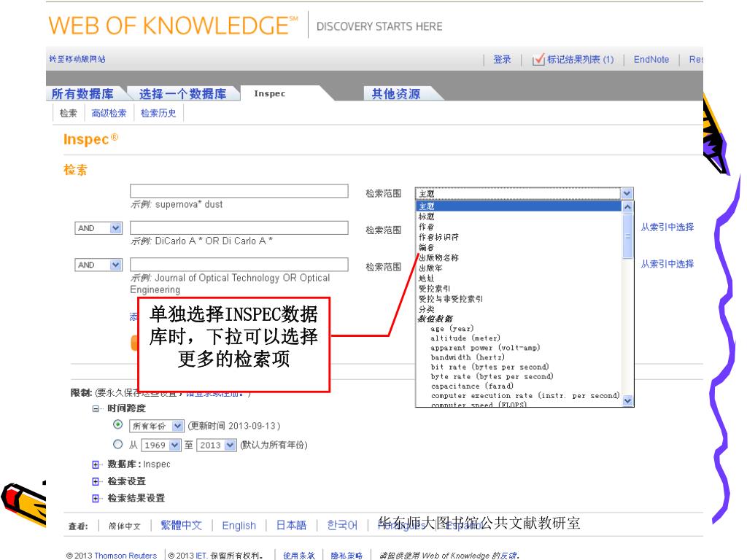Switch language to 繁體中文
The width and height of the screenshot is (747, 560).
pos(181,525)
